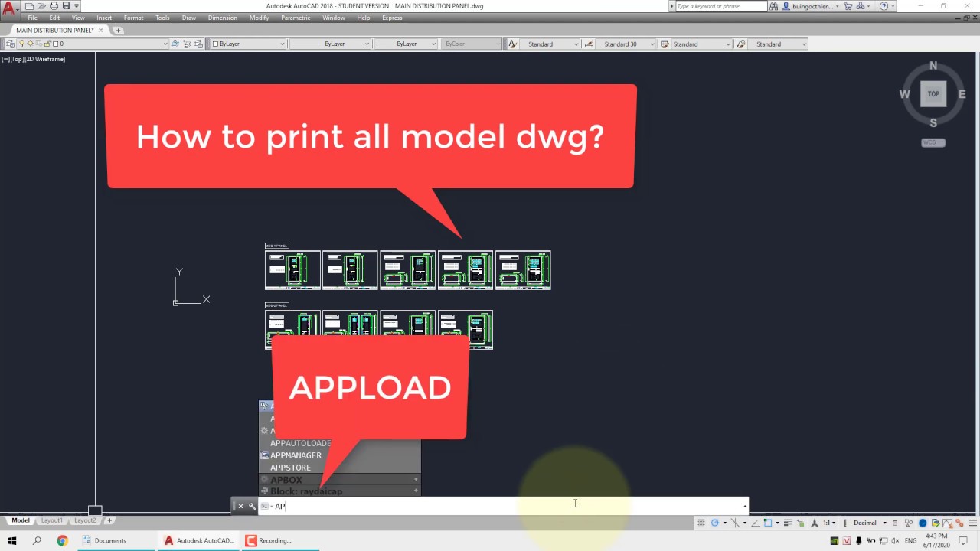980x551 pixels.
Task: Click the Save disk icon in Quick Access
Action: click(66, 6)
